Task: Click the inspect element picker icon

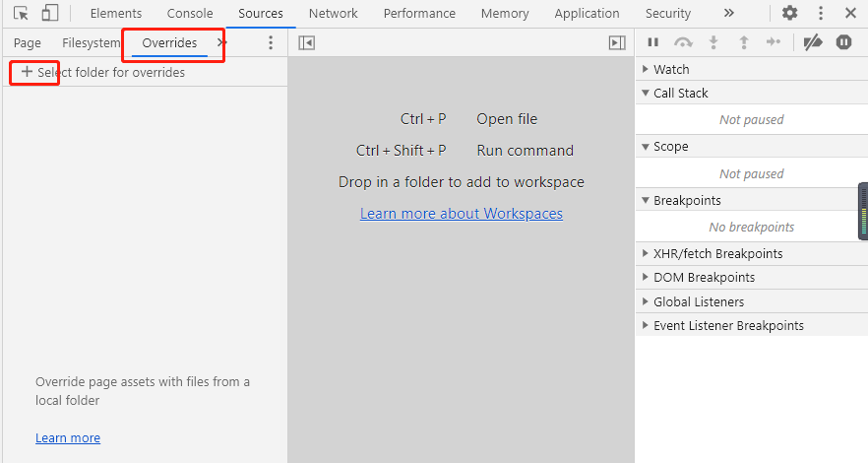Action: tap(22, 13)
